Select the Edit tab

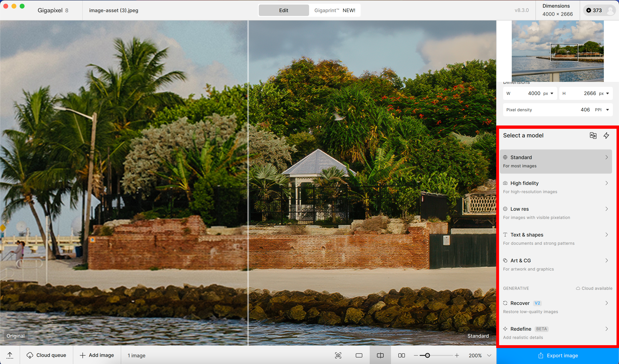coord(284,10)
